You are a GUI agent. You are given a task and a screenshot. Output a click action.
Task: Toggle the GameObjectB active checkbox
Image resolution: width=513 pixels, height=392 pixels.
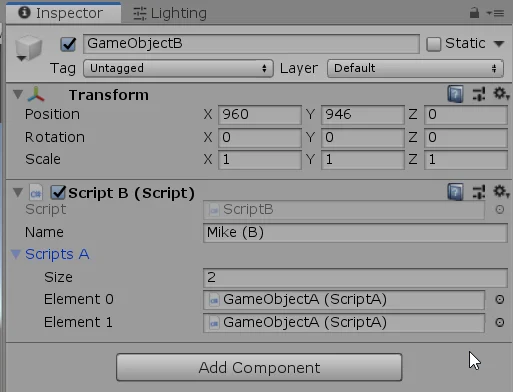tap(68, 44)
